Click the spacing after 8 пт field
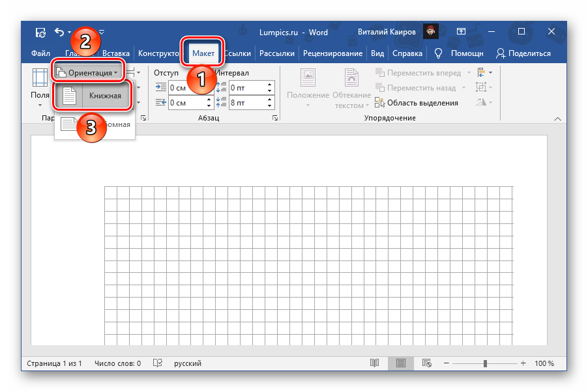 248,103
